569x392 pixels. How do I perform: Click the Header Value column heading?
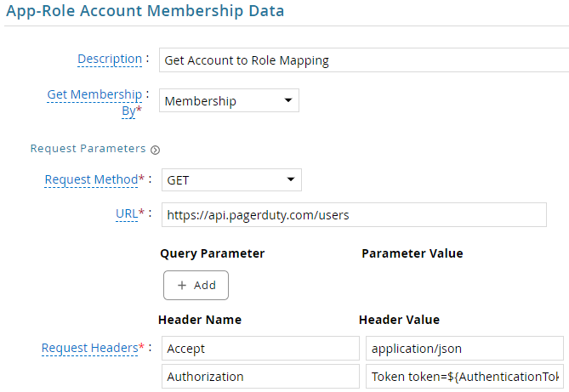(x=399, y=320)
